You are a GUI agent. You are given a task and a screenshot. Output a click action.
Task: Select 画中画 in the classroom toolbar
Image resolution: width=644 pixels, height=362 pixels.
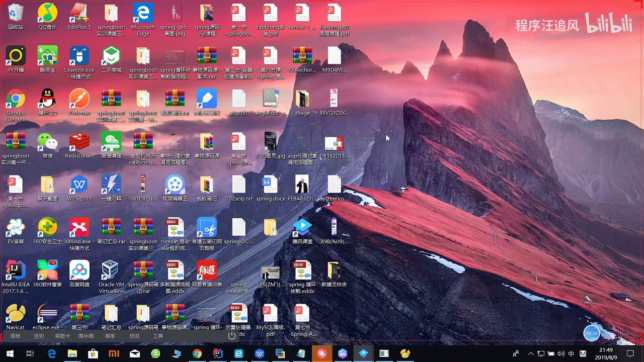(86, 336)
